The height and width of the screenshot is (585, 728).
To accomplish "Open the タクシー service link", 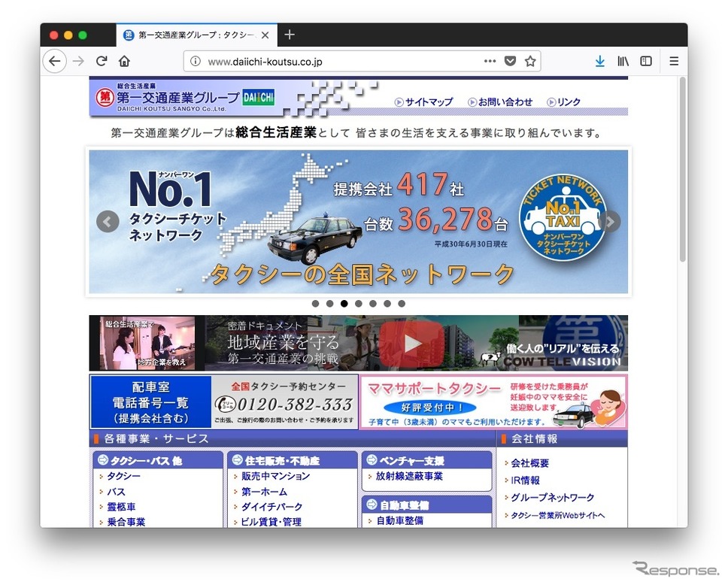I will [123, 476].
